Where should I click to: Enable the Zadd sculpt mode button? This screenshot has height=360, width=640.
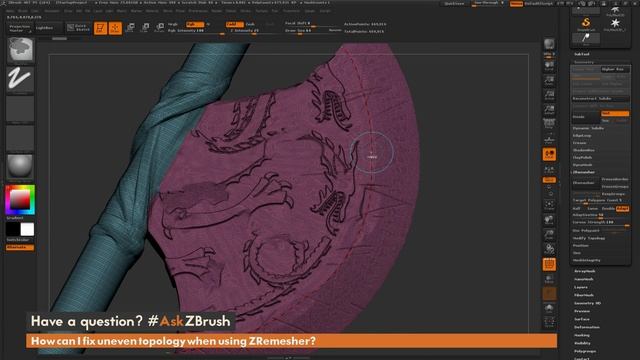coord(234,24)
